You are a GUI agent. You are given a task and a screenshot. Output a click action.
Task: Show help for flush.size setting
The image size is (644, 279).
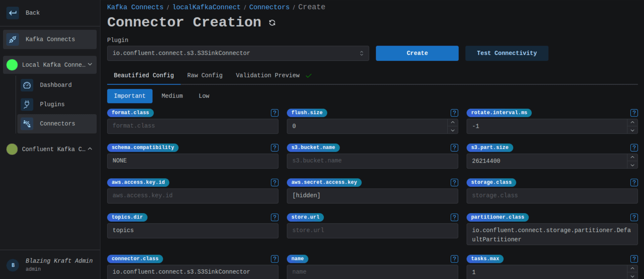[454, 113]
